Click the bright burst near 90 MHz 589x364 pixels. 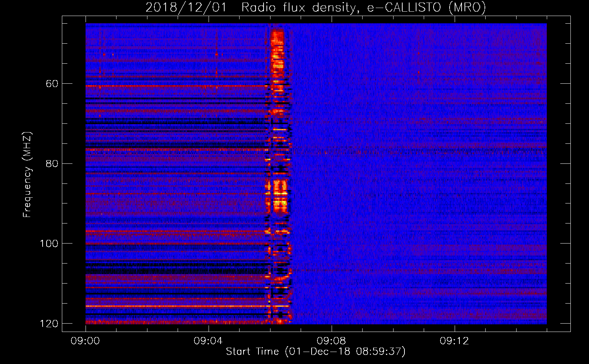click(x=280, y=197)
